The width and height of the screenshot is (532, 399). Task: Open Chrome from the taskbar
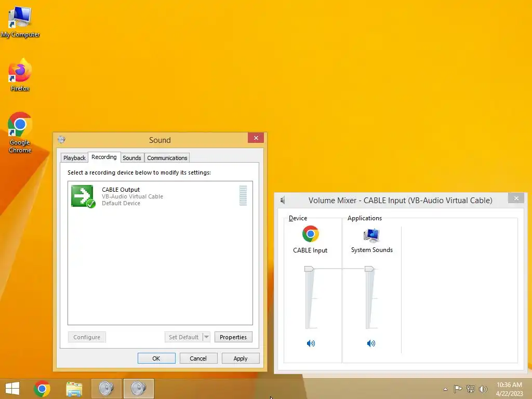(x=42, y=389)
